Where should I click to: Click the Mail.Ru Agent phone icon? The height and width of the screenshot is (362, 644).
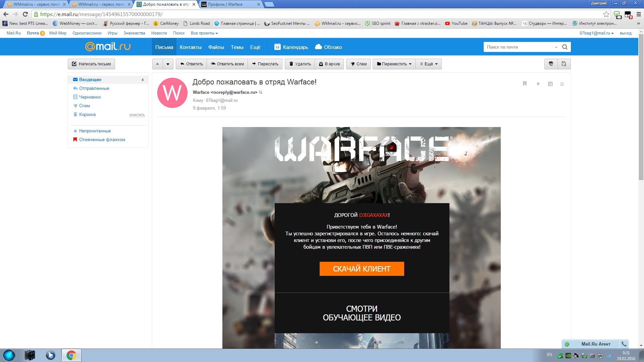click(624, 344)
